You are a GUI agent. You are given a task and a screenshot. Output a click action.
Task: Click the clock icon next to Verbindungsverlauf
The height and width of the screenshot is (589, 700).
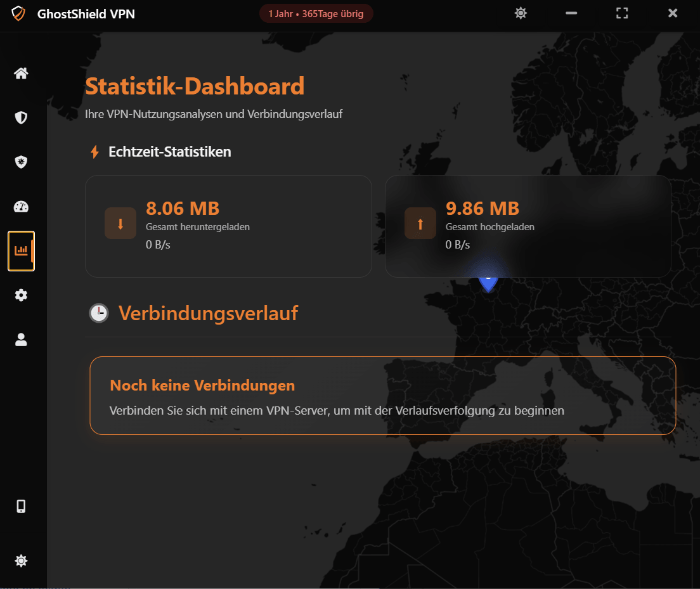click(99, 313)
